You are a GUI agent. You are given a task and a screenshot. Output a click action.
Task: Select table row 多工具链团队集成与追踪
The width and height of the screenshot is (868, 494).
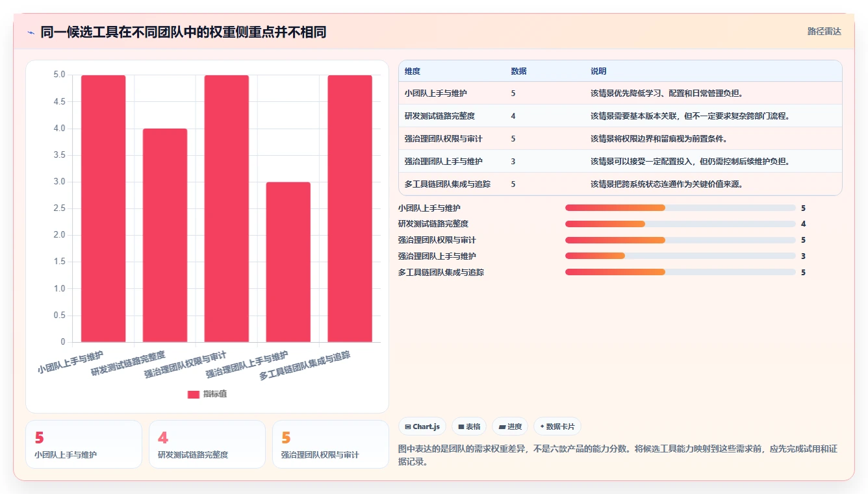pyautogui.click(x=620, y=184)
